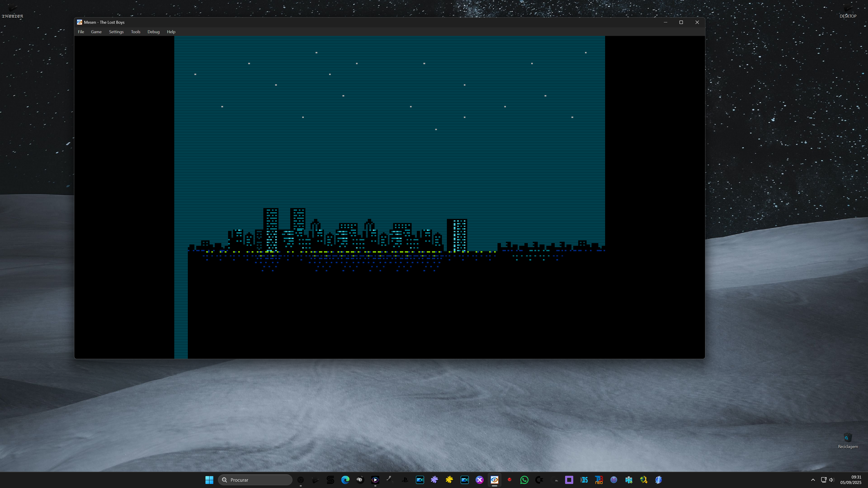Open the clock showing 09:31
The image size is (868, 488).
click(x=851, y=480)
